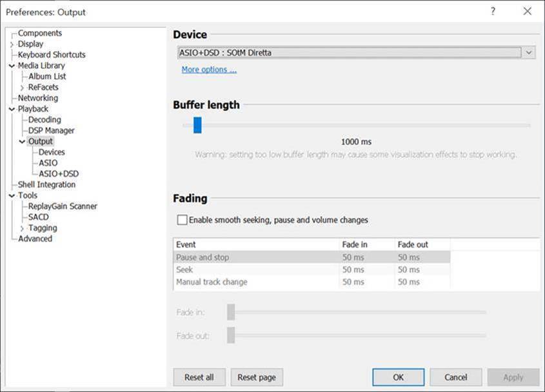Click the Buffer length slider handle
Viewport: 545px width, 392px height.
click(x=197, y=125)
